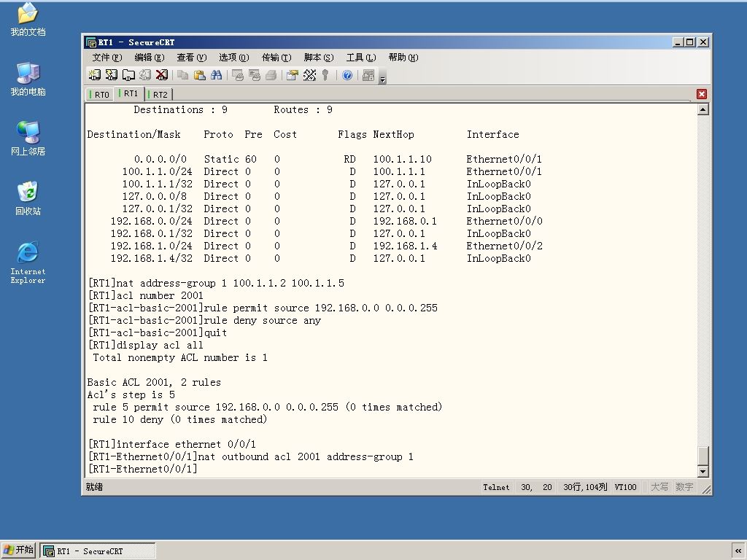
Task: Open the Keymap Editor icon
Action: pyautogui.click(x=309, y=75)
